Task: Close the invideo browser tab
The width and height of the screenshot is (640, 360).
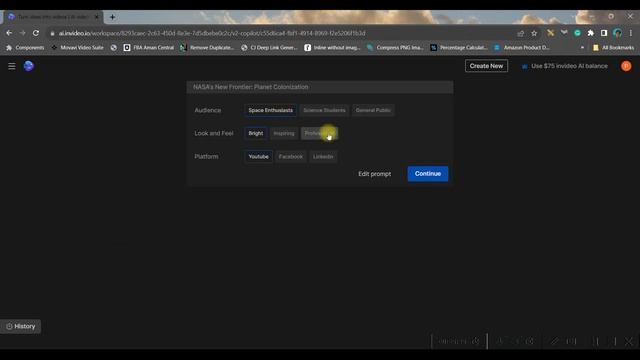Action: 97,17
